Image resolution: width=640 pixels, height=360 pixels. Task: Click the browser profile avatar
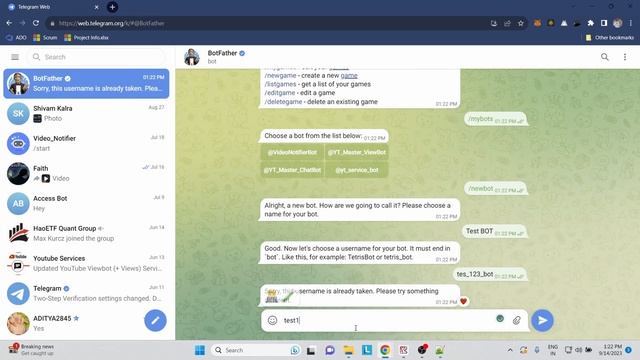click(617, 23)
